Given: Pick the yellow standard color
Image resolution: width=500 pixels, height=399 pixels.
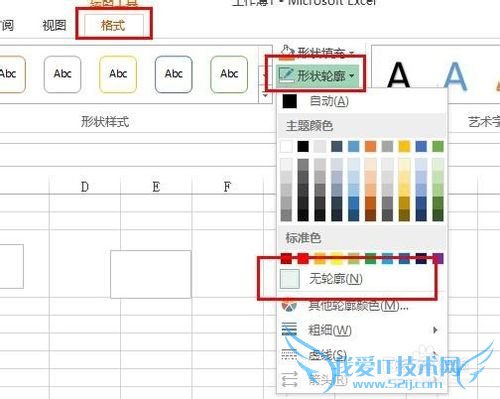Looking at the screenshot, I should point(337,259).
